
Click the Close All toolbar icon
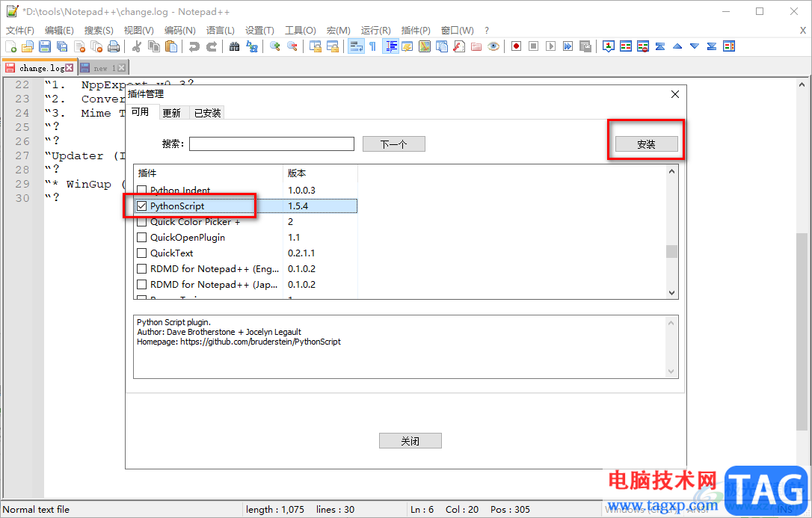pyautogui.click(x=97, y=46)
